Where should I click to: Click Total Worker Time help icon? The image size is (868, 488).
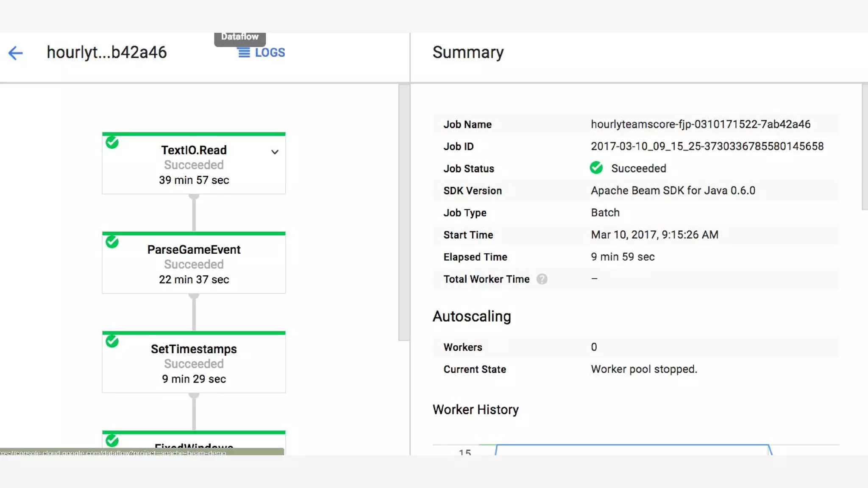542,279
